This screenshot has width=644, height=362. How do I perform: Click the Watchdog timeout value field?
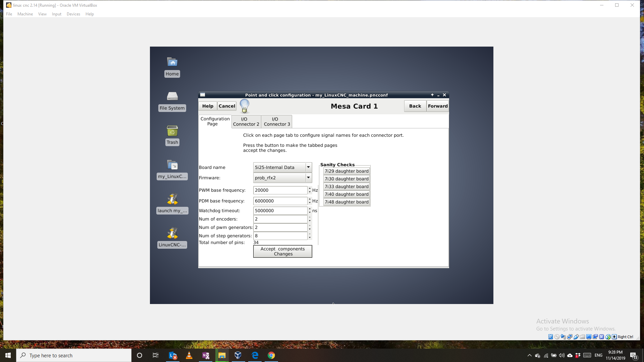tap(280, 210)
